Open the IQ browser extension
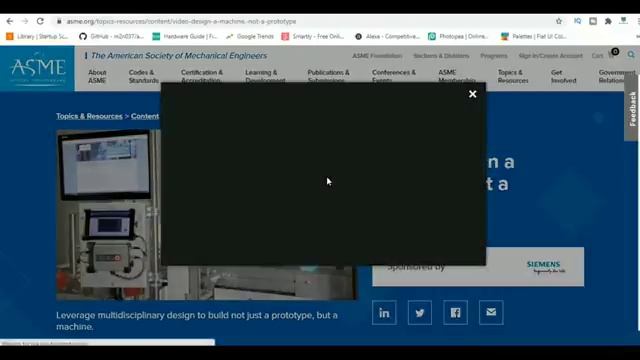This screenshot has height=360, width=640. pyautogui.click(x=577, y=21)
